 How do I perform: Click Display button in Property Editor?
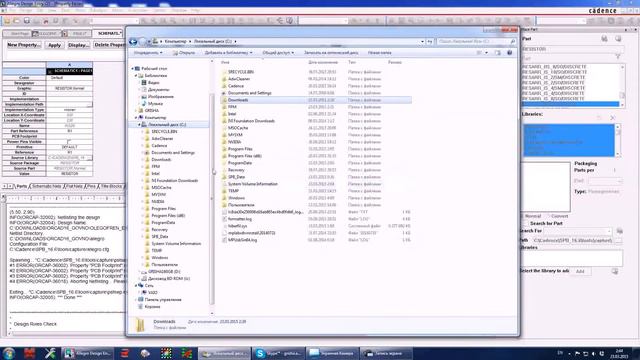(79, 45)
